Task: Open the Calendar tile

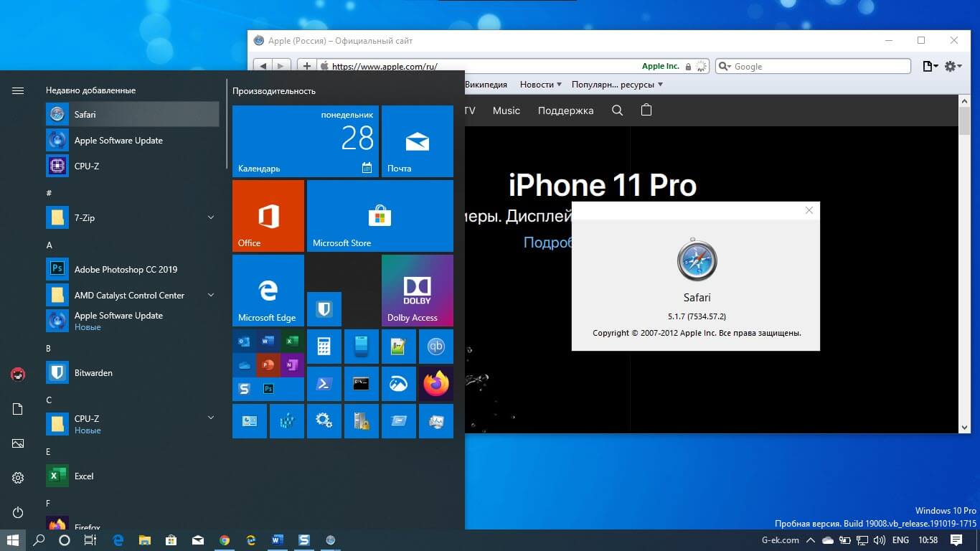Action: [306, 141]
